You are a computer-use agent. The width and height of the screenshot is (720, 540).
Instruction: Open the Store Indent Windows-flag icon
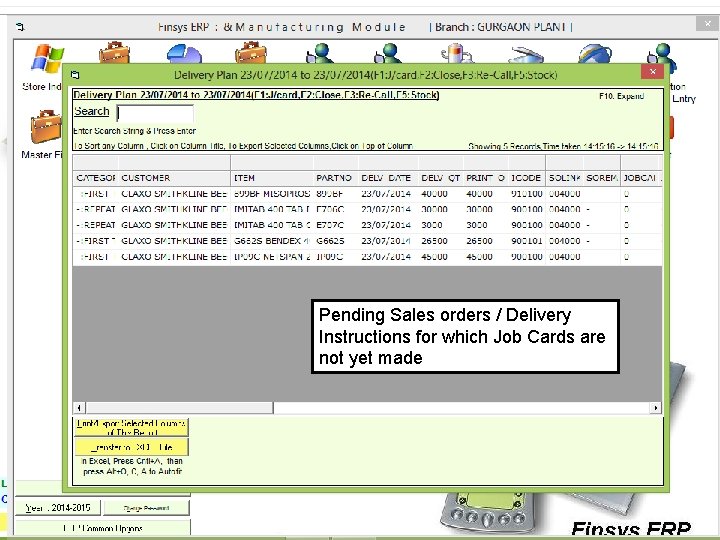[47, 58]
